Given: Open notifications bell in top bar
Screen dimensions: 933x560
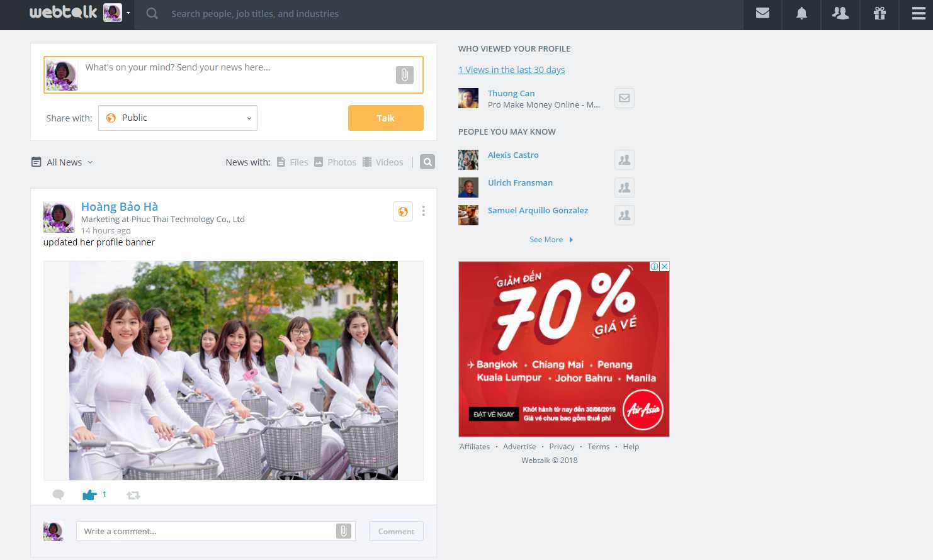Looking at the screenshot, I should click(801, 13).
